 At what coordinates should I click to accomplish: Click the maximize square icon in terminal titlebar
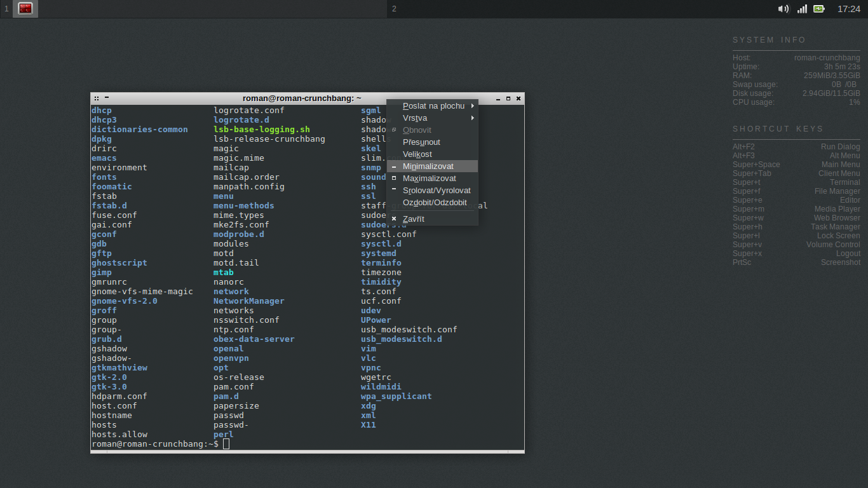click(508, 98)
